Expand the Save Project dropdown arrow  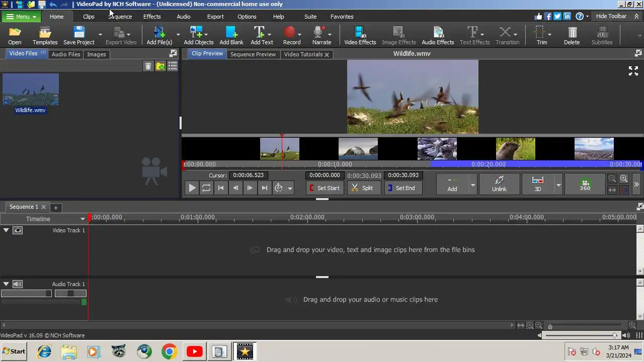coord(100,35)
